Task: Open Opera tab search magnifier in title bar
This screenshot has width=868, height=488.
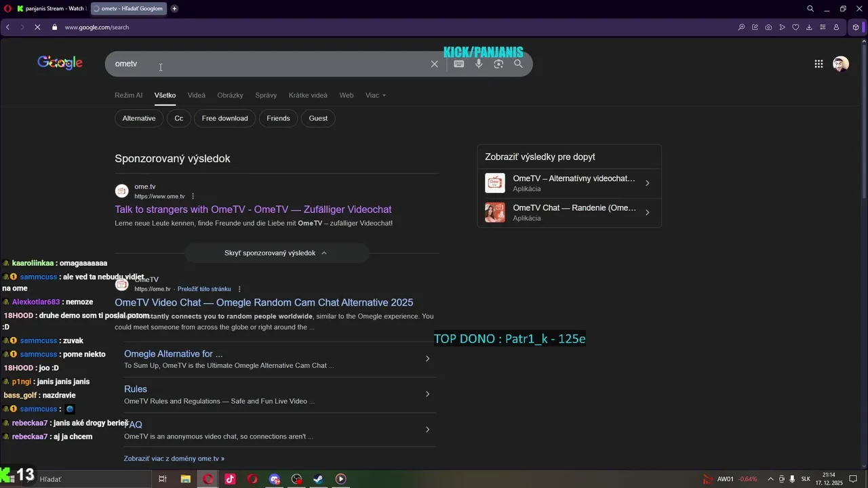Action: point(810,9)
